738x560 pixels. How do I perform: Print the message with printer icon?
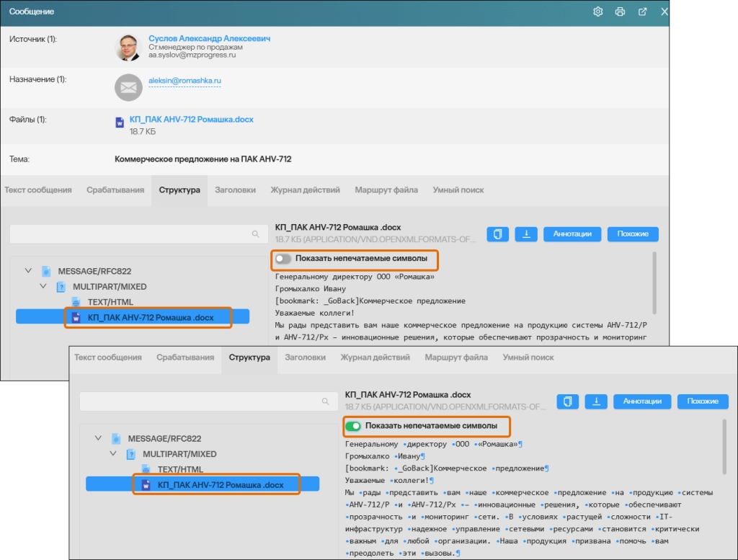[x=620, y=12]
